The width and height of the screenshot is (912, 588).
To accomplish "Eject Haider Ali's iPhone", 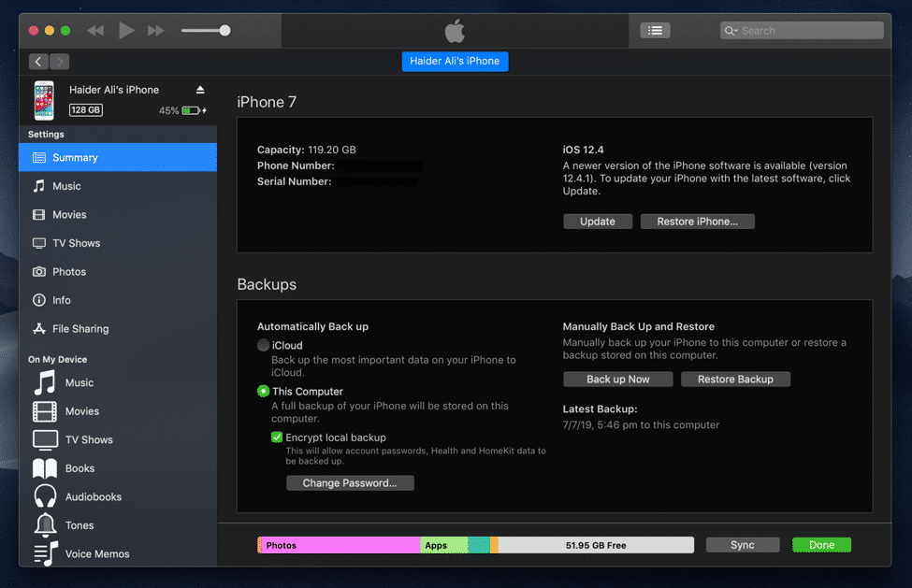I will tap(200, 90).
